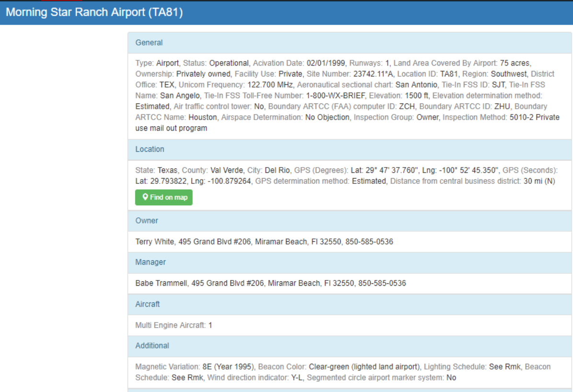Click the map pin icon in Find on map

click(x=145, y=197)
